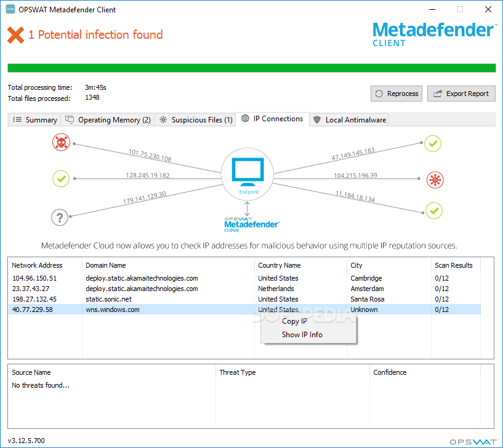Screen dimensions: 503x448
Task: Click the red skull malware icon
Action: pos(61,142)
